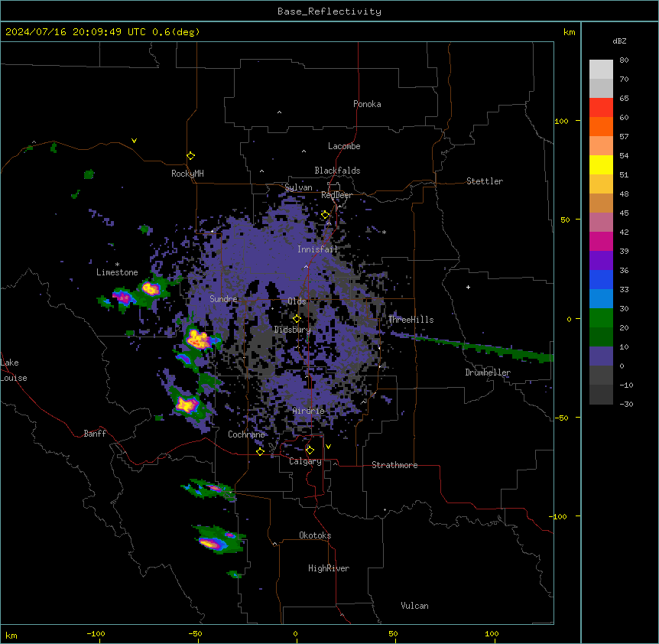The width and height of the screenshot is (659, 644).
Task: Click the Ponoka city label
Action: [367, 104]
